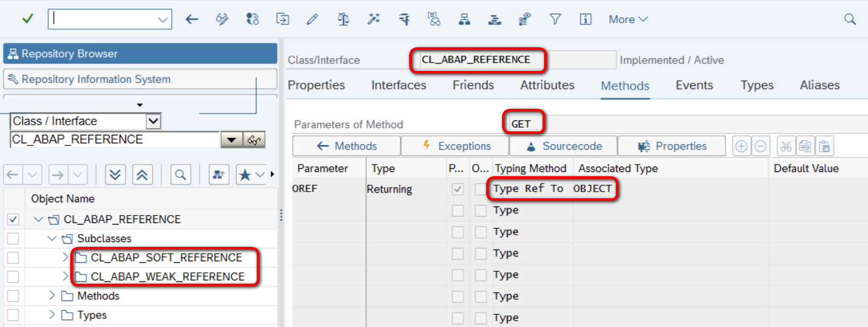Click the Sourcecode button
The height and width of the screenshot is (327, 868).
564,146
